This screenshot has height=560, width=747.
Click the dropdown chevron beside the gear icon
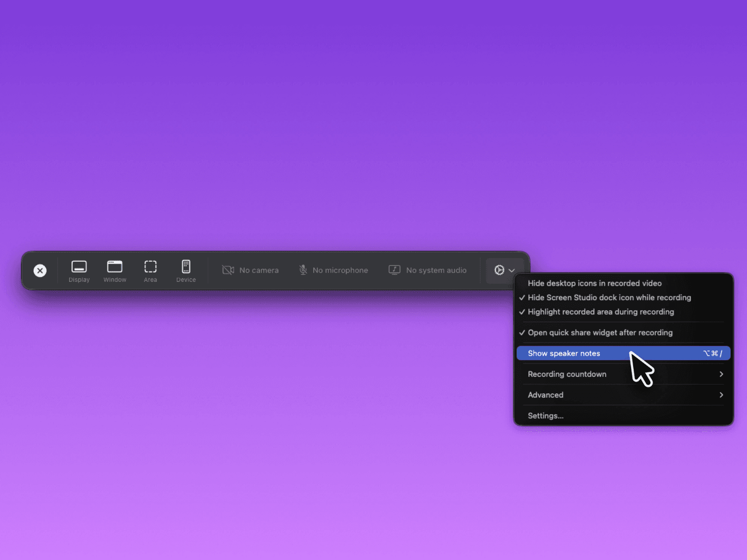tap(512, 271)
